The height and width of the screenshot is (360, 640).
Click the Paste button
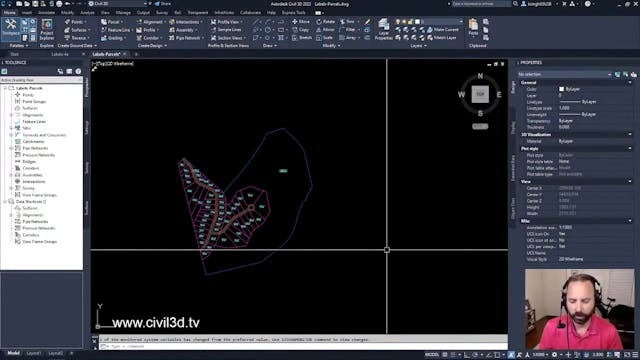point(473,28)
